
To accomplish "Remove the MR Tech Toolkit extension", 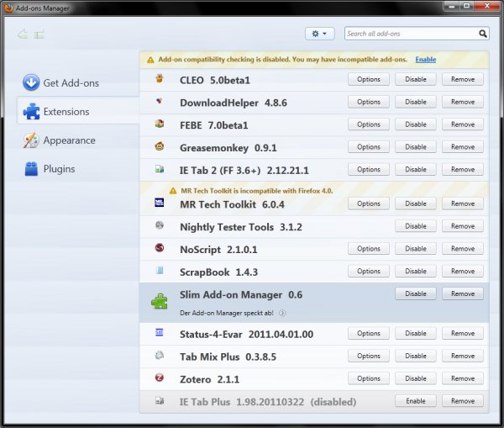I will click(463, 203).
